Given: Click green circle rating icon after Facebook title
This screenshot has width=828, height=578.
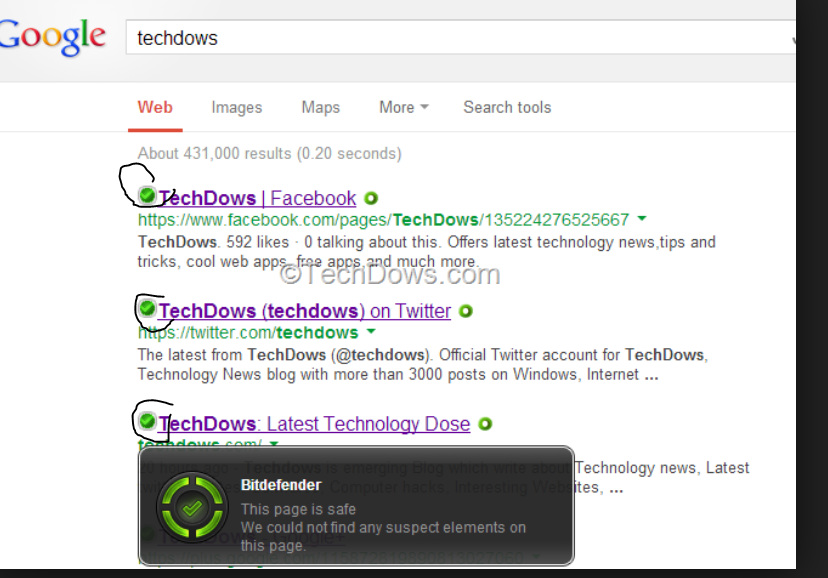Looking at the screenshot, I should click(371, 198).
